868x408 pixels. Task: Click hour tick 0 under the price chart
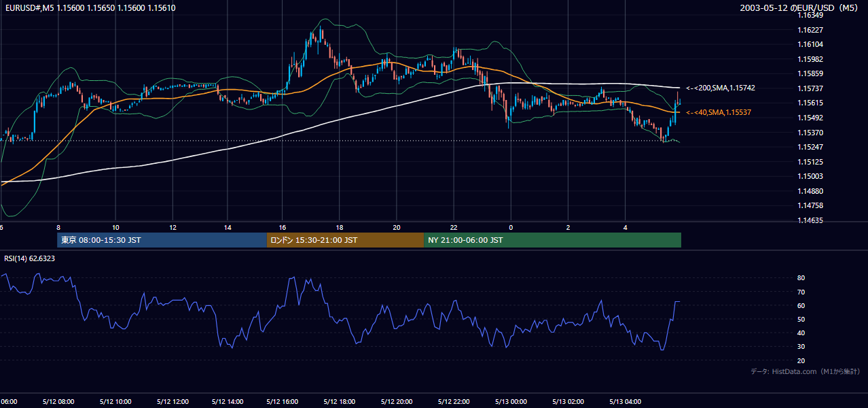[511, 228]
